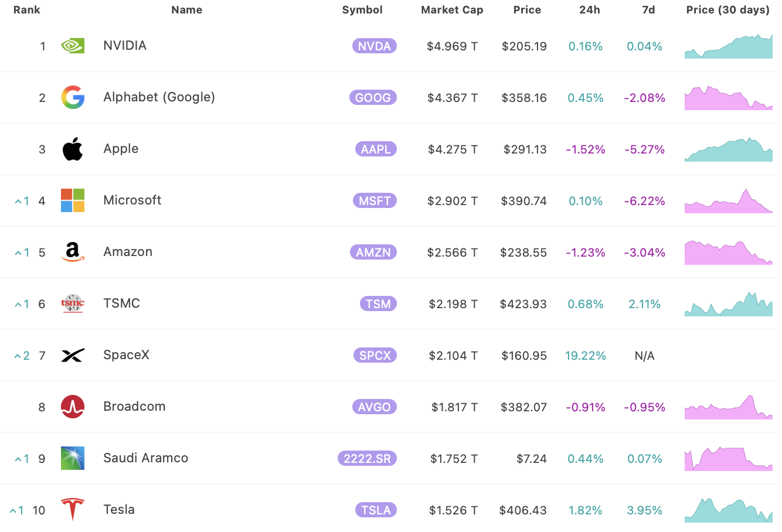Sort by 7d change header
782x532 pixels.
pos(648,10)
